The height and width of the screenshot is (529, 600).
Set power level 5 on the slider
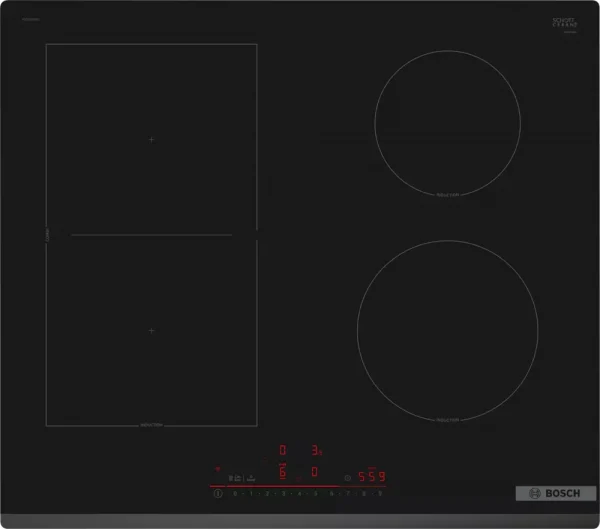(x=316, y=494)
